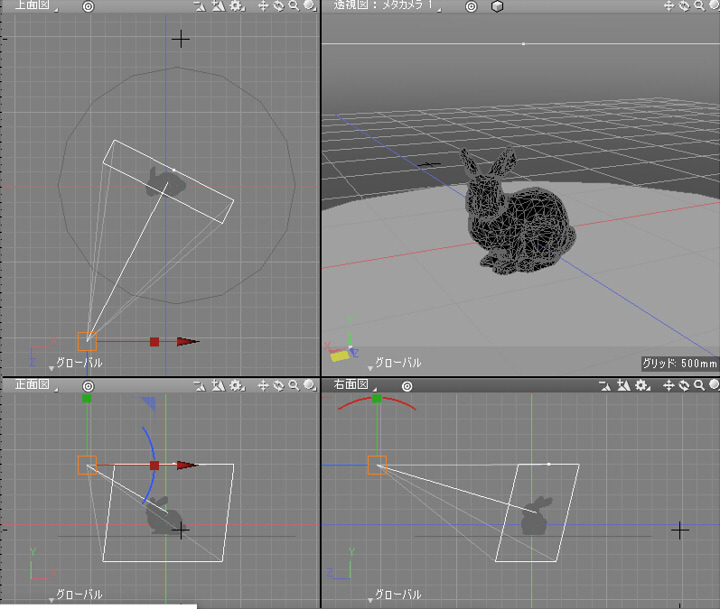This screenshot has height=609, width=720.
Task: Open グローバル coordinate menu in top view
Action: coord(76,363)
